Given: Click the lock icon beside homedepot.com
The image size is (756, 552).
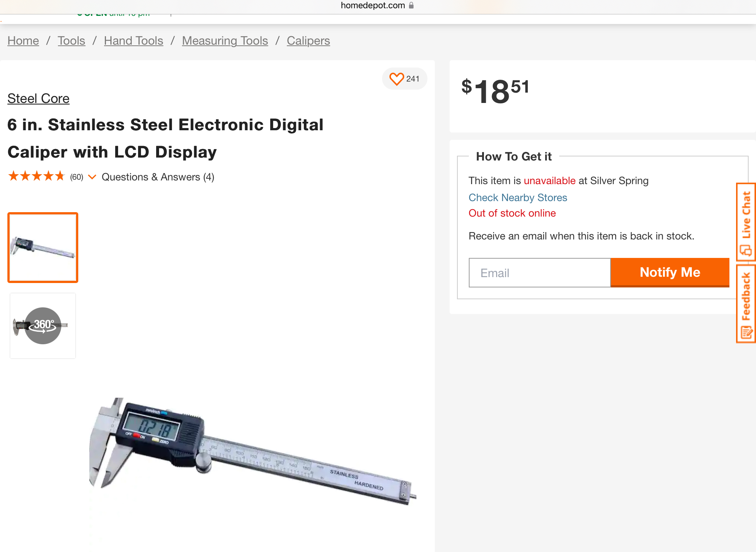Looking at the screenshot, I should click(x=411, y=5).
